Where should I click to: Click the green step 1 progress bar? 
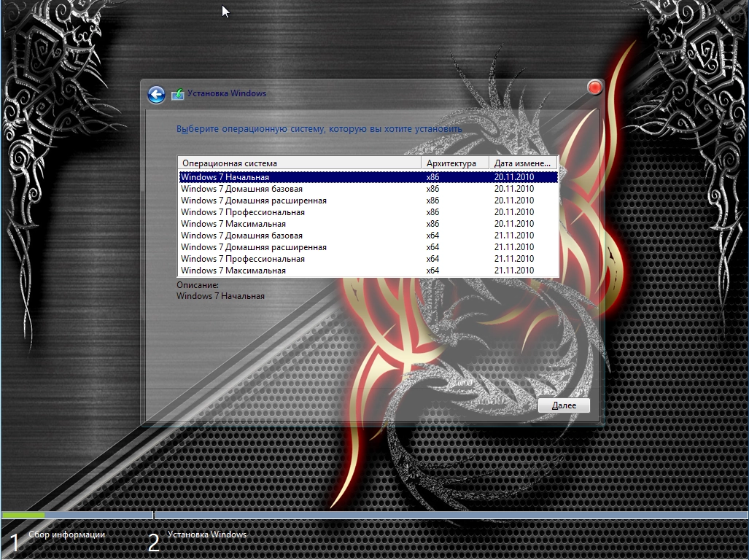(x=23, y=515)
